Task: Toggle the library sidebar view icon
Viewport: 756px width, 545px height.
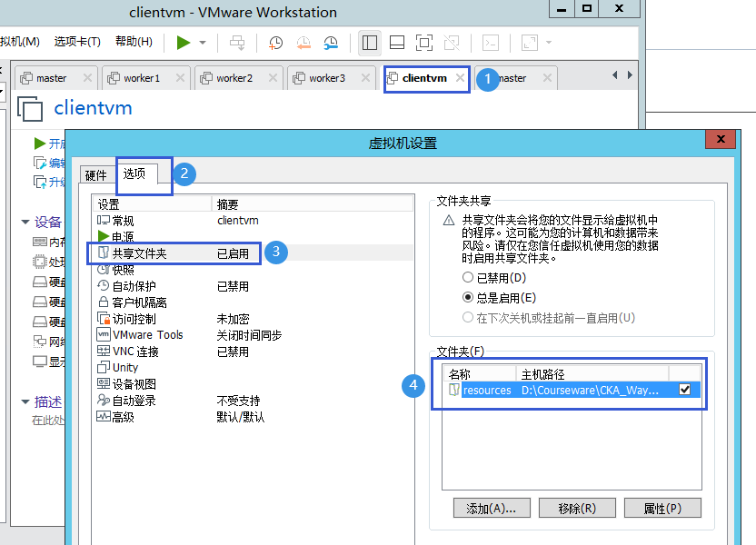Action: click(370, 43)
